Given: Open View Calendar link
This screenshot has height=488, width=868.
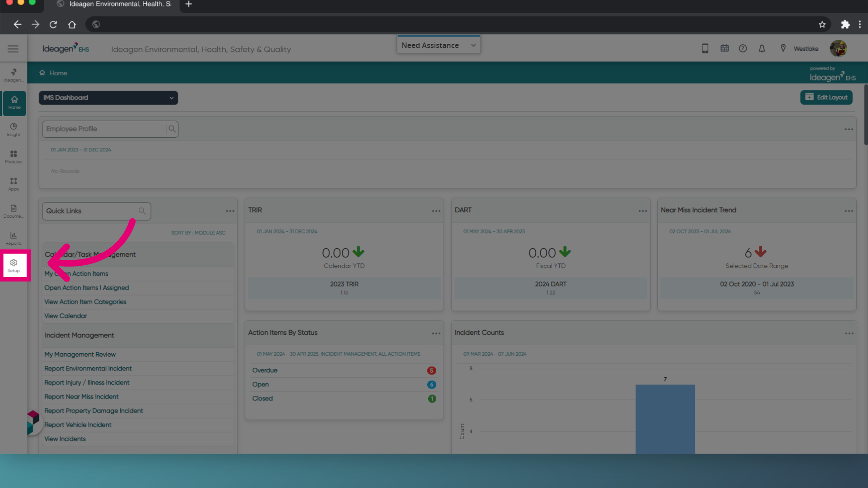Looking at the screenshot, I should (x=66, y=316).
